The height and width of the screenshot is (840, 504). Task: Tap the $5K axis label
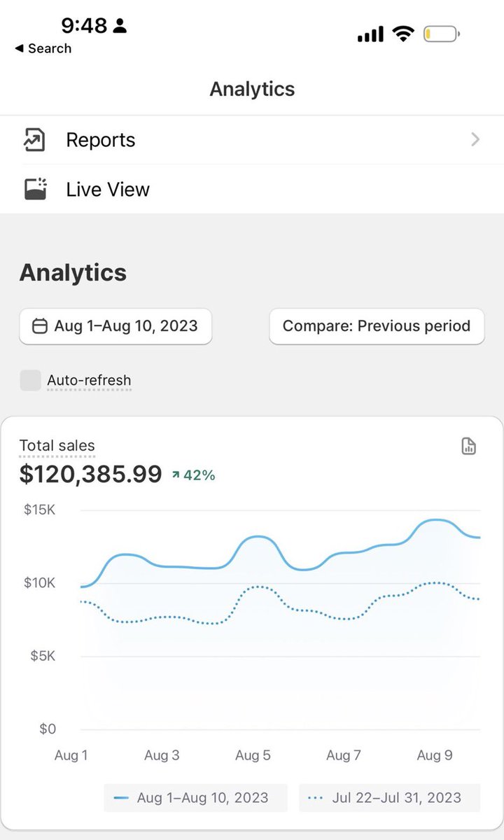tap(42, 656)
